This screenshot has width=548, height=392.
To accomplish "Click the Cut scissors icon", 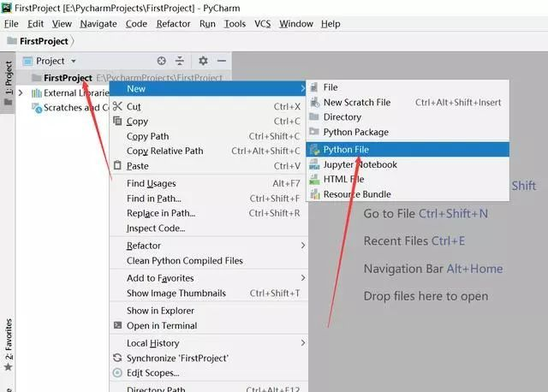I will [117, 106].
